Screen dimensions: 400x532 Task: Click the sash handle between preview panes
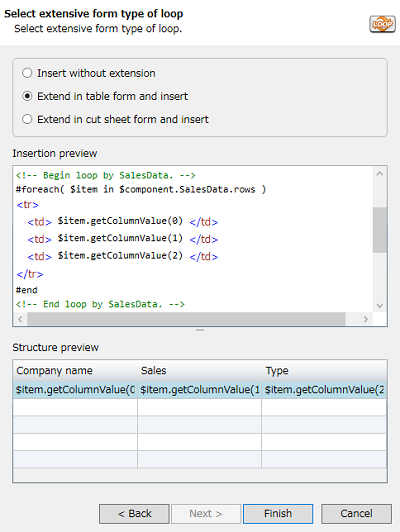(x=200, y=330)
